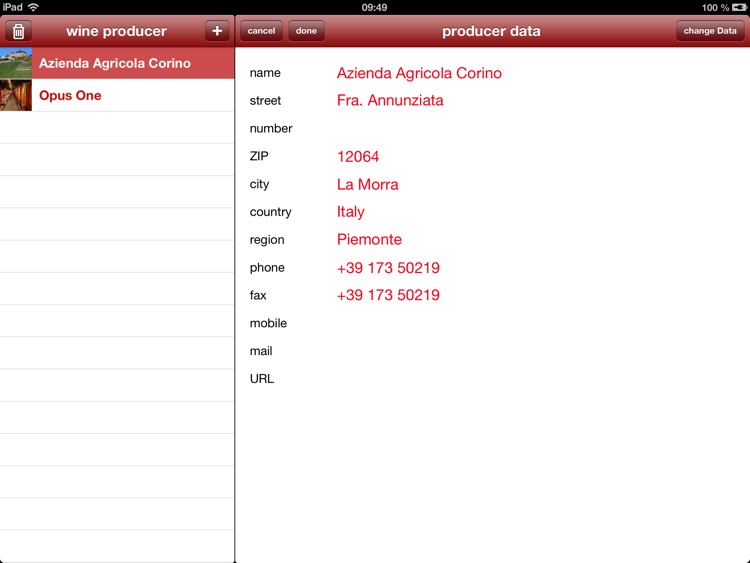Screen dimensions: 750x563
Task: Tap the name value Azienda Agricola Corino
Action: coord(419,73)
